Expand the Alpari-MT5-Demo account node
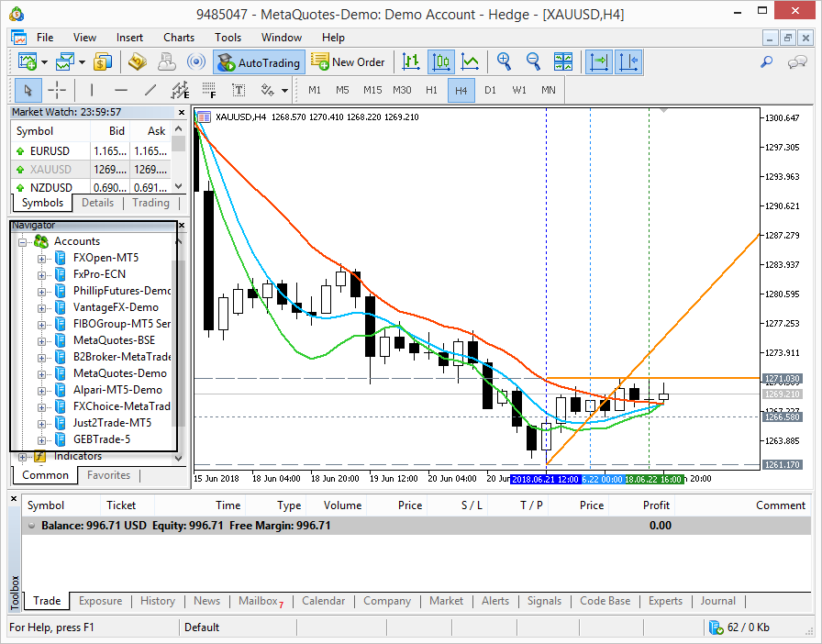The image size is (822, 644). coord(41,391)
